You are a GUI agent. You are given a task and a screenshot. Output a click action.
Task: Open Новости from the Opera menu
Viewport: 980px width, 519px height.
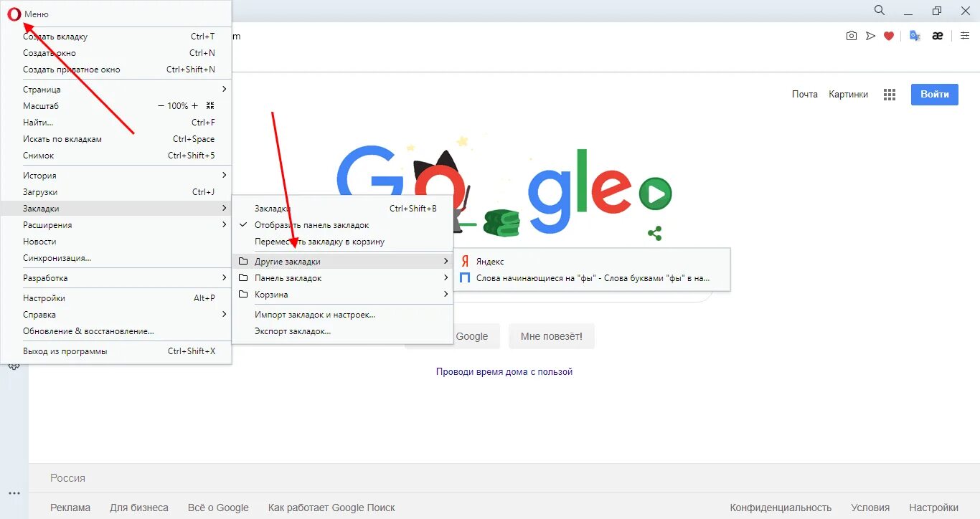116,242
